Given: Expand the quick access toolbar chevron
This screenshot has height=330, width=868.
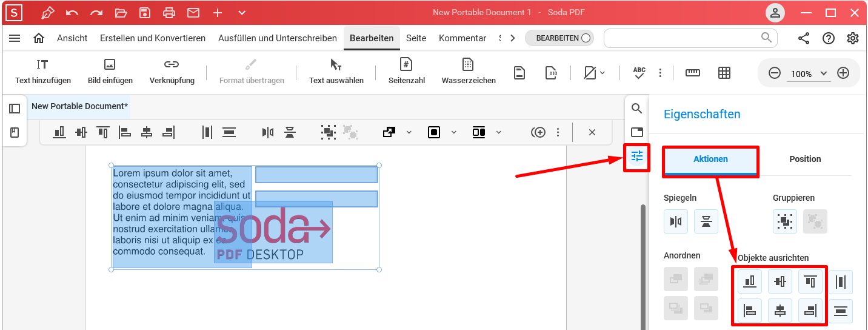Looking at the screenshot, I should (242, 13).
